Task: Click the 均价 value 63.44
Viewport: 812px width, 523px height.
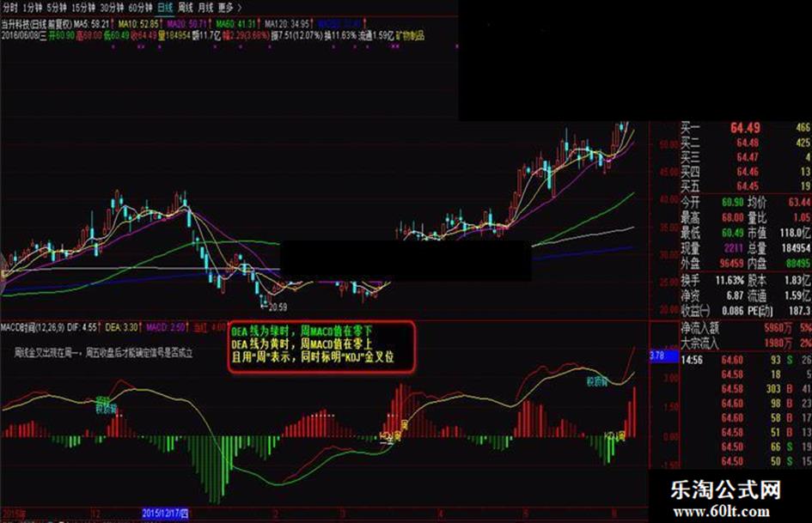Action: [800, 203]
